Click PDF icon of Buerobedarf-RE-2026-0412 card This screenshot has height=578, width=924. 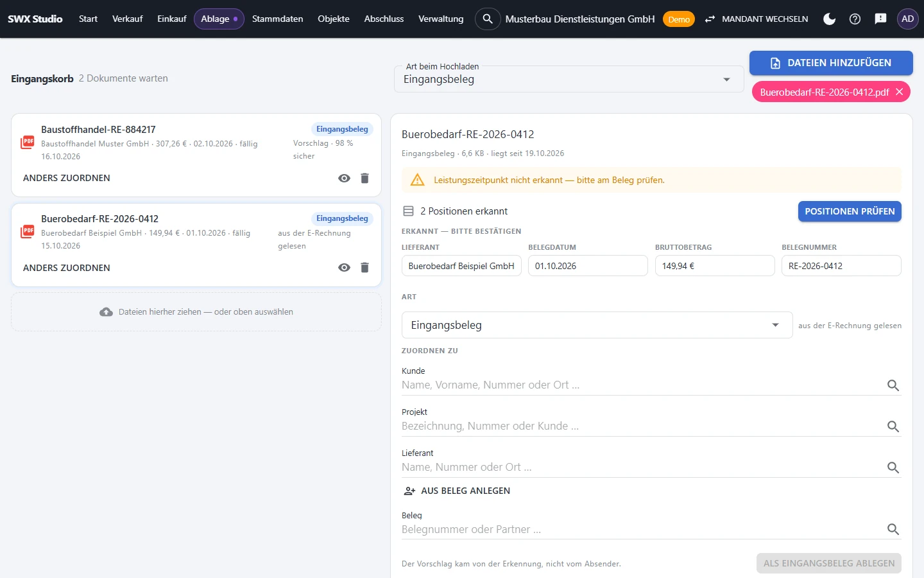point(28,231)
